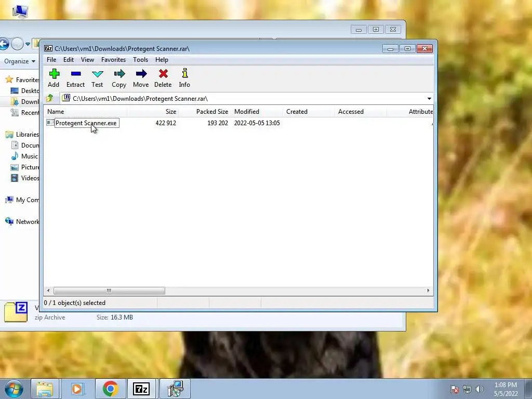The height and width of the screenshot is (399, 532).
Task: Click the Show desktop strip at the taskbar's end
Action: click(528, 389)
